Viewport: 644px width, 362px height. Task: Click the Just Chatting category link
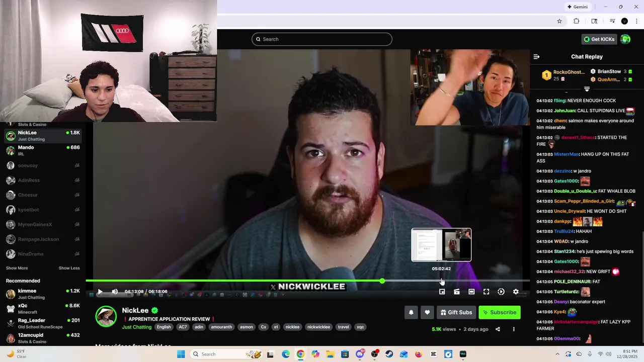136,327
